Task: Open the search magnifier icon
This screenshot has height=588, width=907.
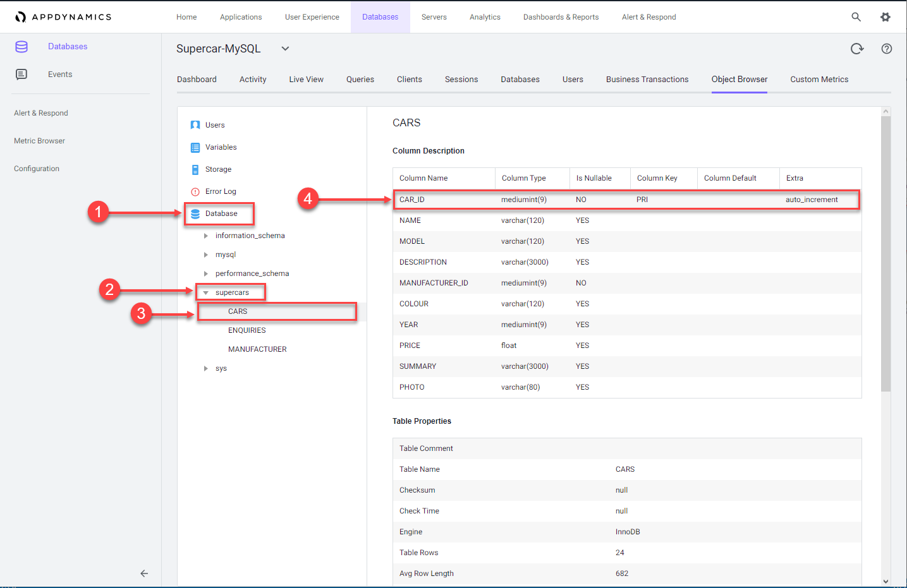Action: (856, 17)
